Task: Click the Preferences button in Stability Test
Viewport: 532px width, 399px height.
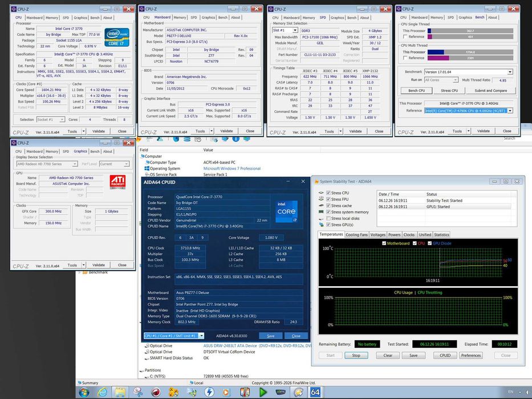Action: tap(471, 356)
